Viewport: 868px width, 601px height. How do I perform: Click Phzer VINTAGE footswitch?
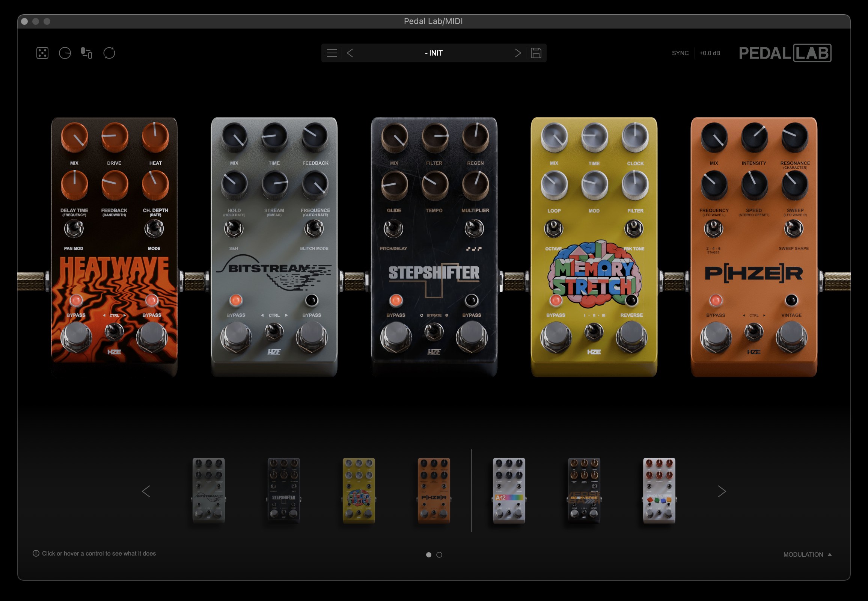pyautogui.click(x=791, y=337)
